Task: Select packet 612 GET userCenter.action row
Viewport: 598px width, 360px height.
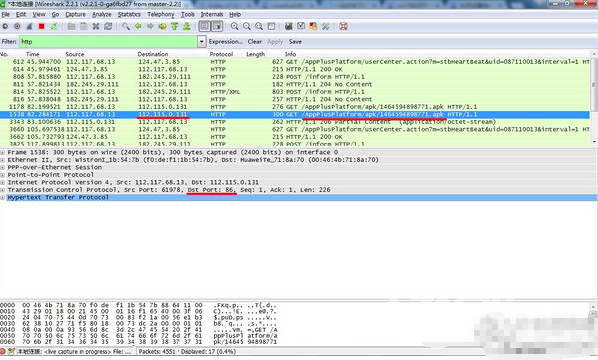Action: coord(295,62)
